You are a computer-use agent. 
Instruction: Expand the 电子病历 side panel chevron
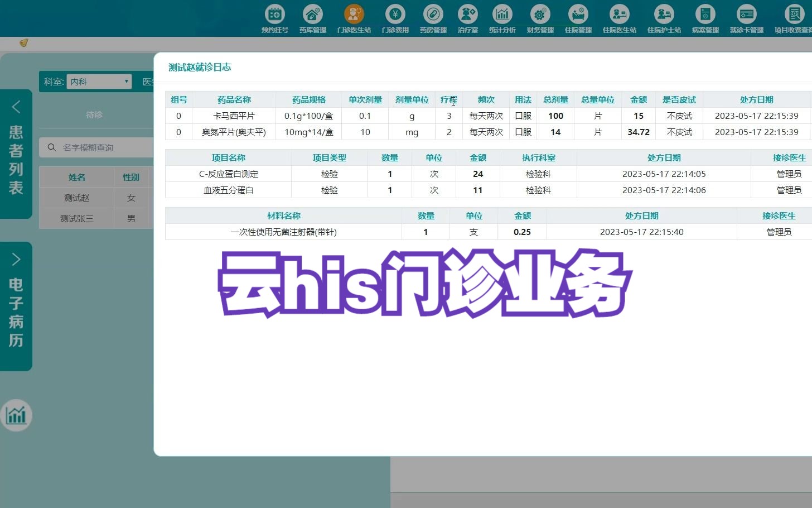click(x=16, y=259)
